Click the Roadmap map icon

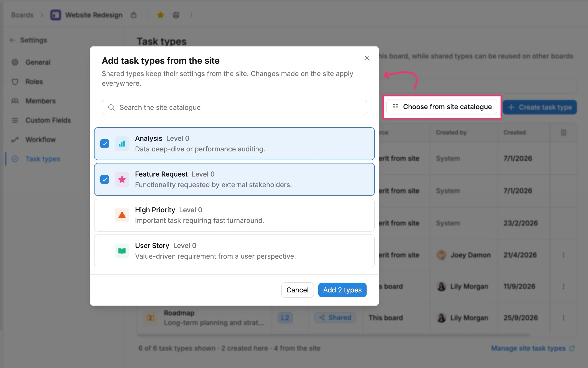pyautogui.click(x=150, y=318)
